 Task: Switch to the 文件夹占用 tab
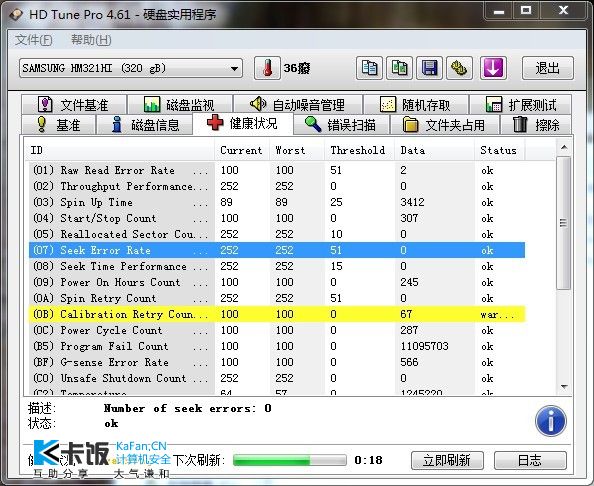[444, 125]
